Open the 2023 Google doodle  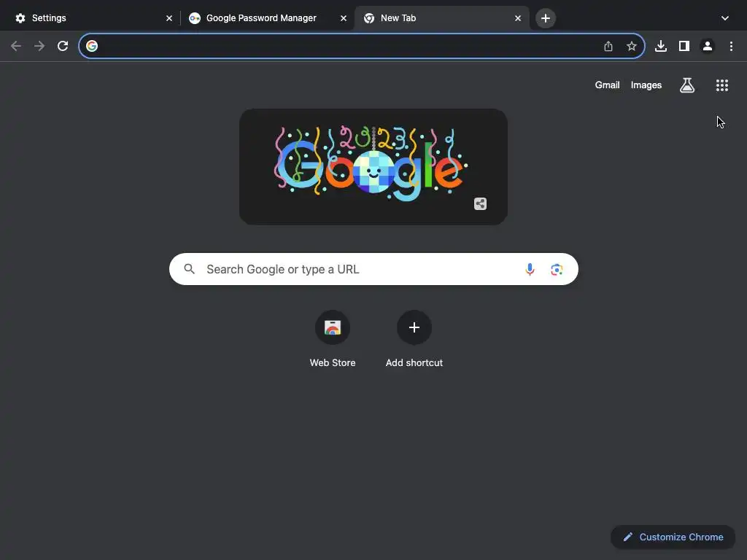click(x=373, y=167)
